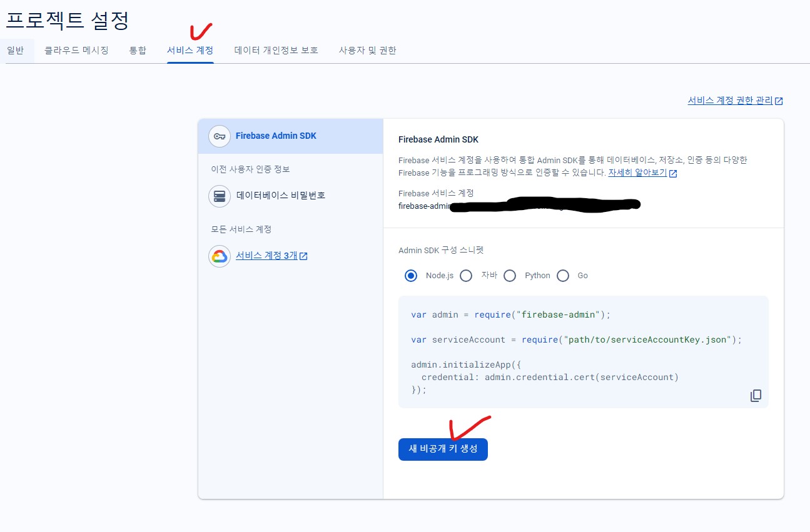Screen dimensions: 810x532
Task: Click external-link icon next to 서비스 계정 3개
Action: pos(303,256)
